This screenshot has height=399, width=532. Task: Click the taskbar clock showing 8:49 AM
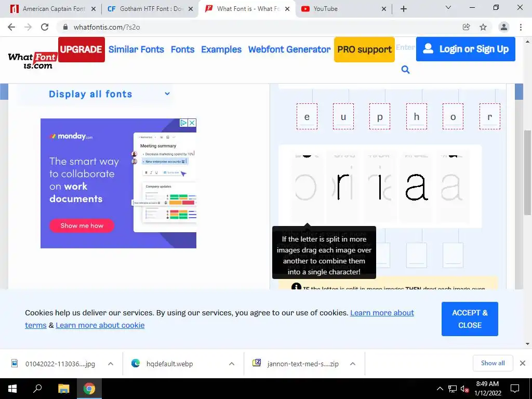(x=487, y=389)
